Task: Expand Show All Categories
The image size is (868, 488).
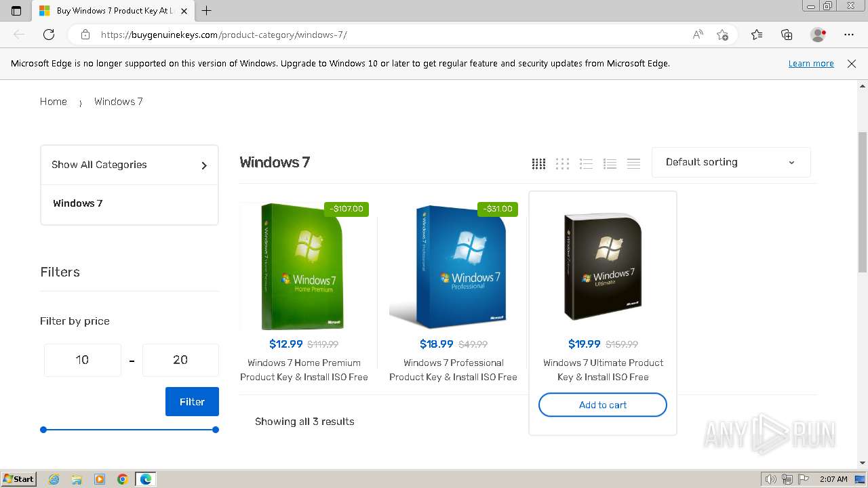Action: click(130, 165)
